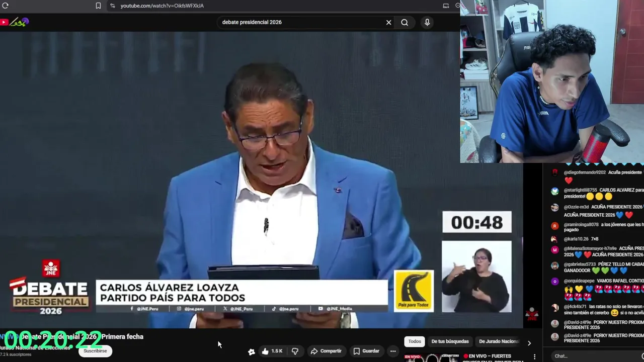Image resolution: width=644 pixels, height=362 pixels.
Task: Open options for the recommended live video
Action: (534, 356)
